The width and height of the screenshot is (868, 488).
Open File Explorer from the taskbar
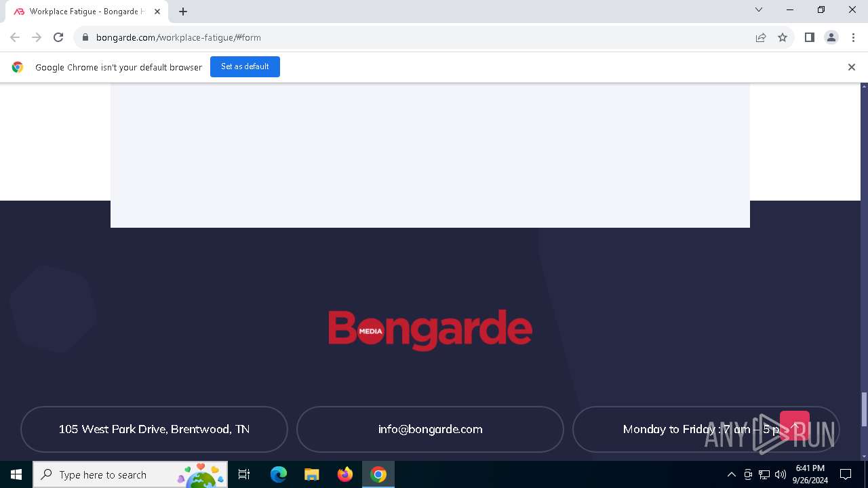312,474
